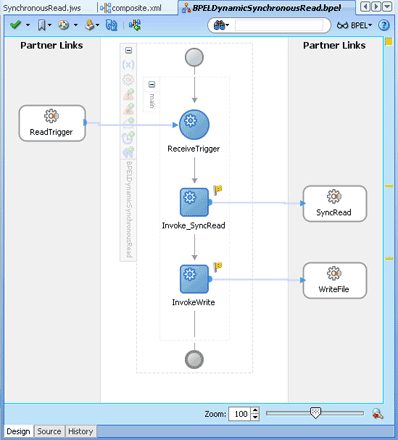Select the process start circle node
Image resolution: width=398 pixels, height=440 pixels.
coord(194,57)
